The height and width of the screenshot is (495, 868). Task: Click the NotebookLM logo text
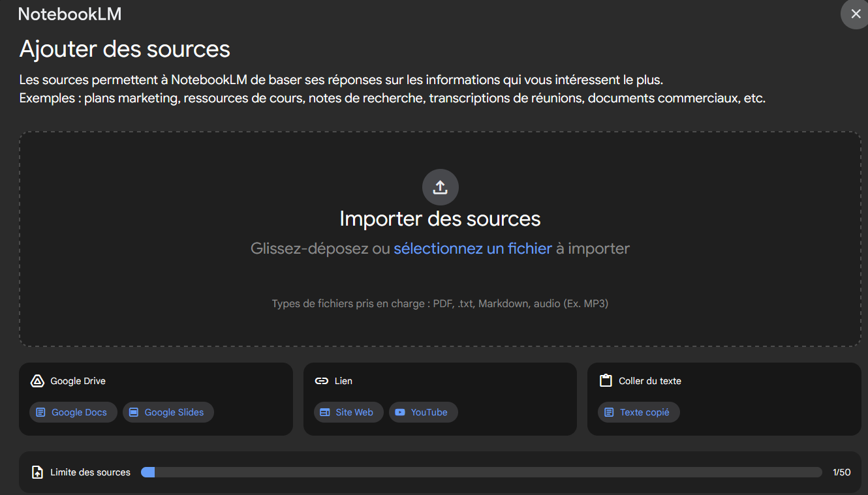coord(70,14)
